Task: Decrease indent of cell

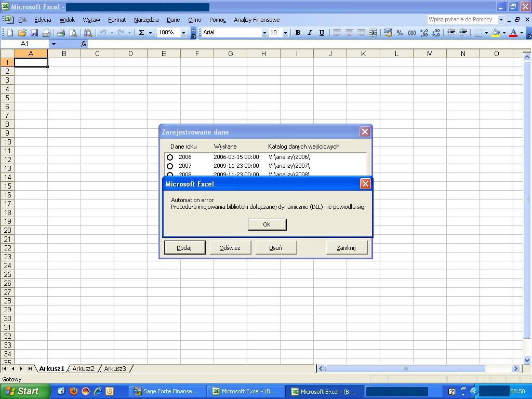Action: click(451, 33)
